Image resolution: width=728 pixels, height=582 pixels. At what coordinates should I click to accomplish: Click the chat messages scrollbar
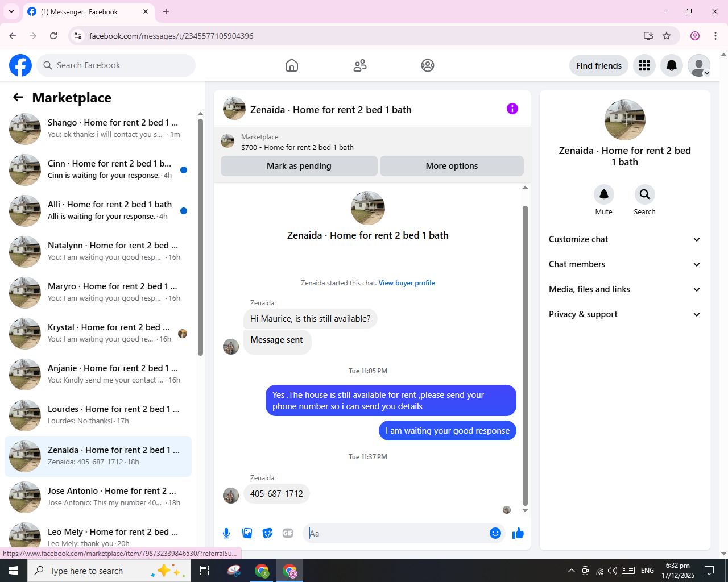point(525,355)
